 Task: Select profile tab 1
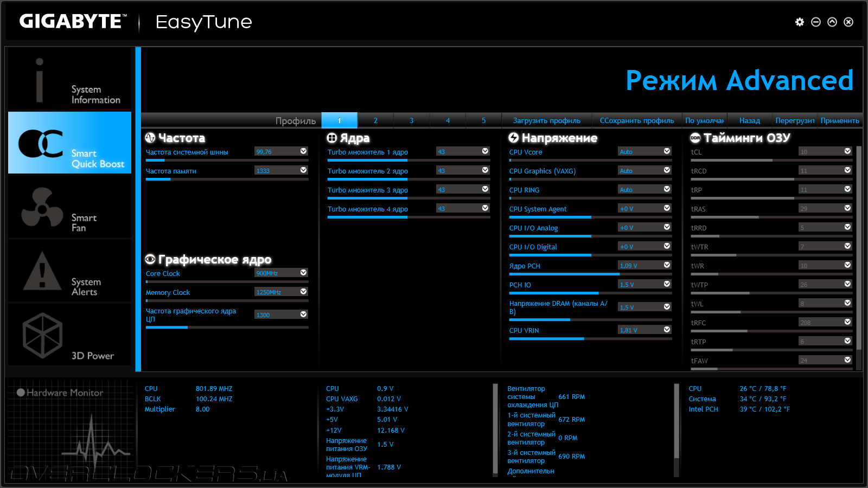click(340, 120)
